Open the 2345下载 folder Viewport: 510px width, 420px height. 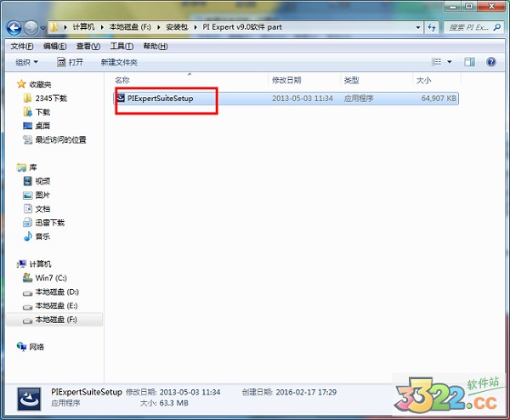[x=51, y=99]
